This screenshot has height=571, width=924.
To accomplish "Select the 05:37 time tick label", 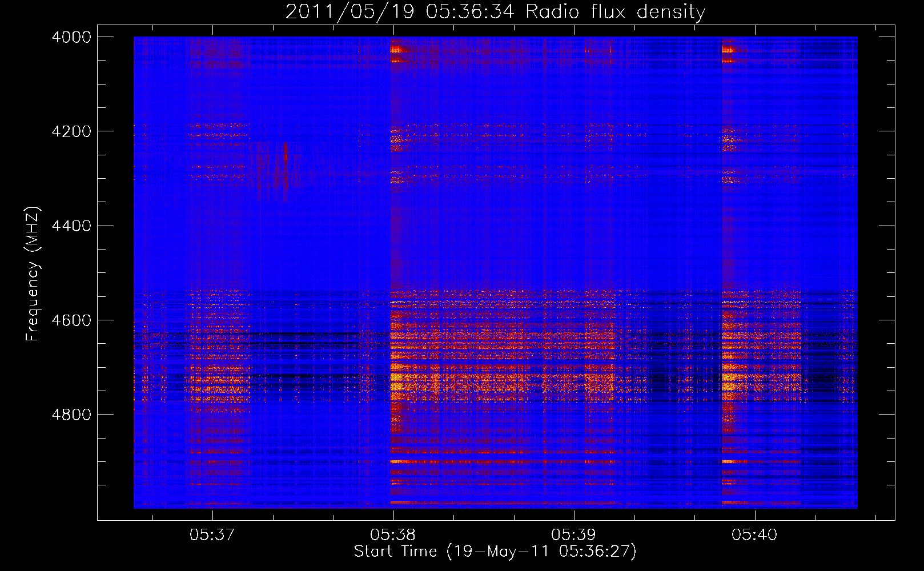I will pyautogui.click(x=212, y=535).
